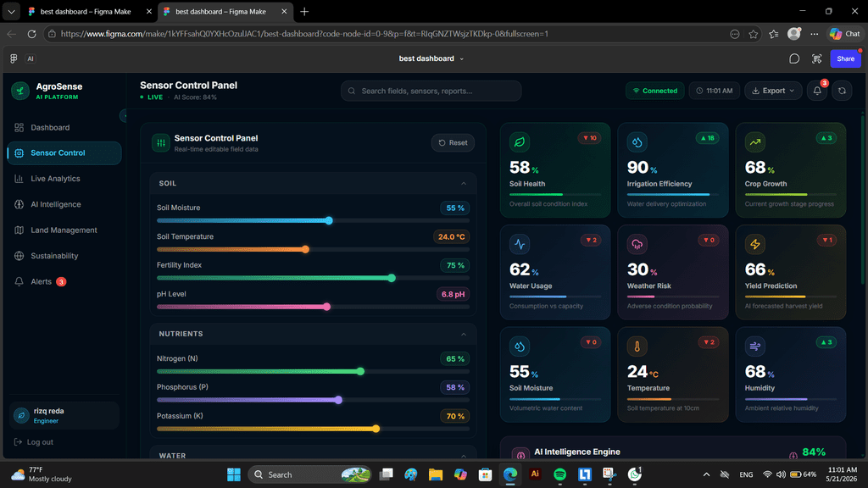
Task: Collapse the sidebar using edge toggle
Action: pos(124,115)
